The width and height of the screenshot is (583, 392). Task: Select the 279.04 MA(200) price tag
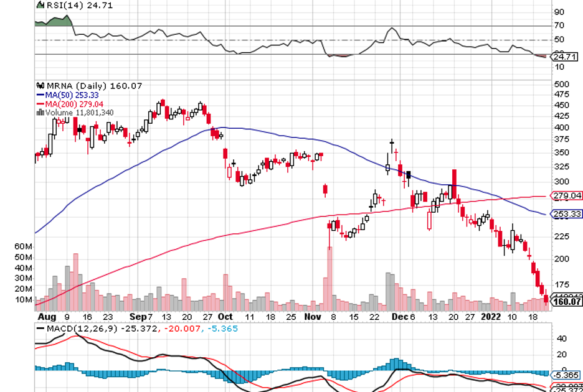pos(567,196)
